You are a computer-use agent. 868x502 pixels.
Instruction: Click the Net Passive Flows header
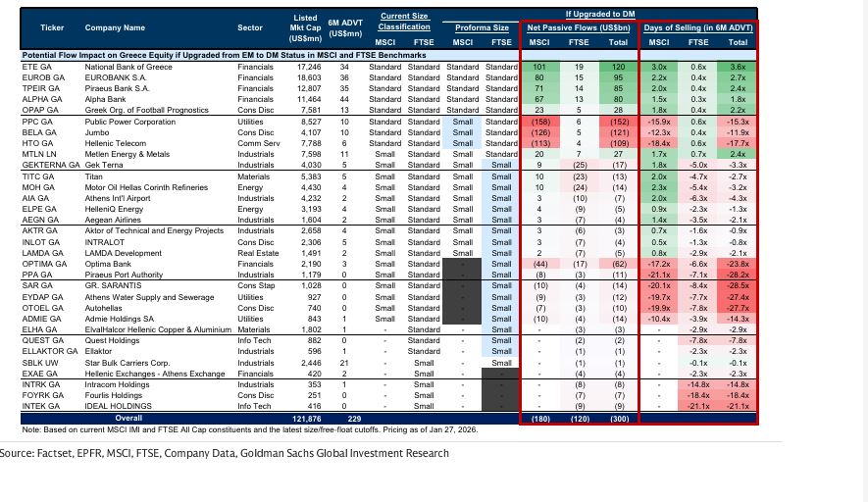point(578,27)
